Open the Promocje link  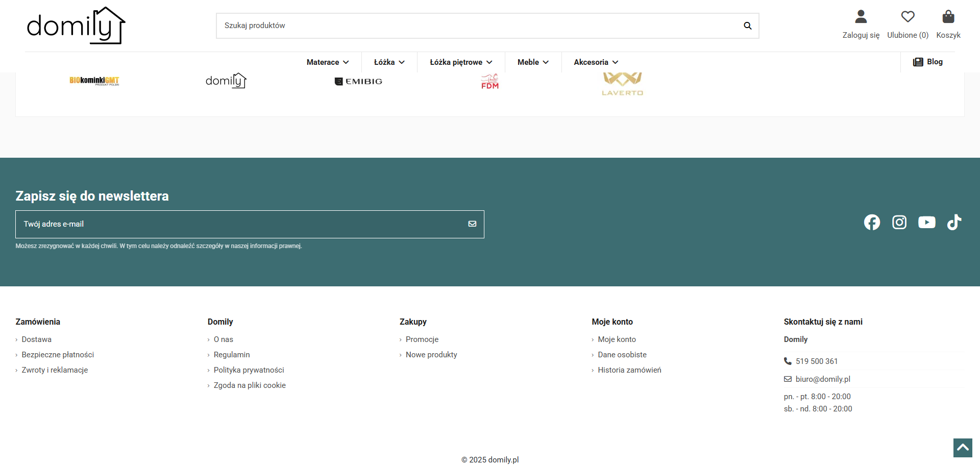click(422, 339)
